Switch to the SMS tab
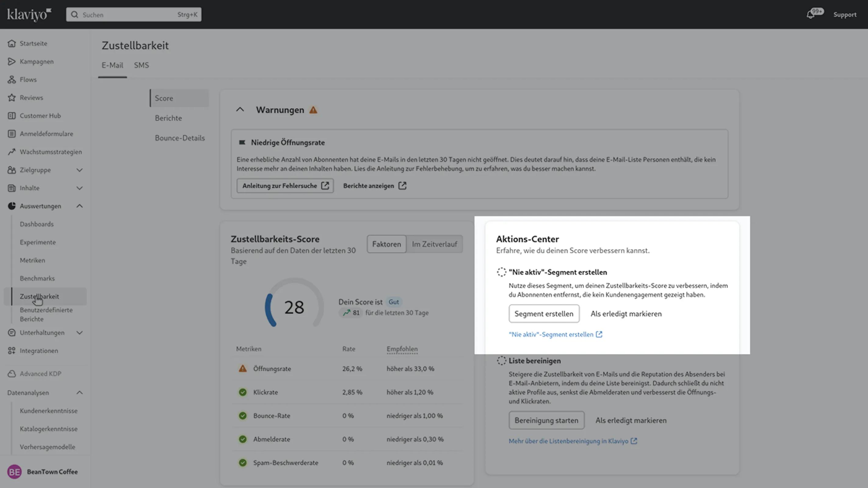The width and height of the screenshot is (868, 488). 142,65
